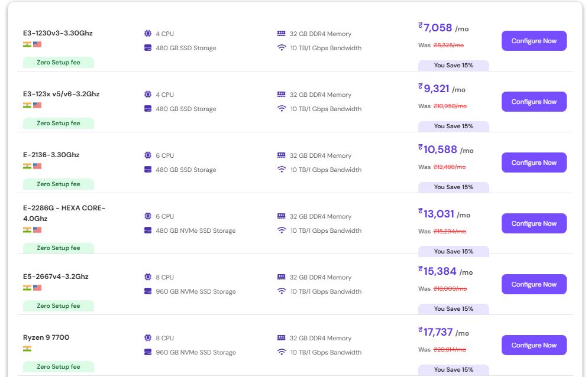The height and width of the screenshot is (377, 588).
Task: Click the India flag under E5-2667v4
Action: coord(27,288)
